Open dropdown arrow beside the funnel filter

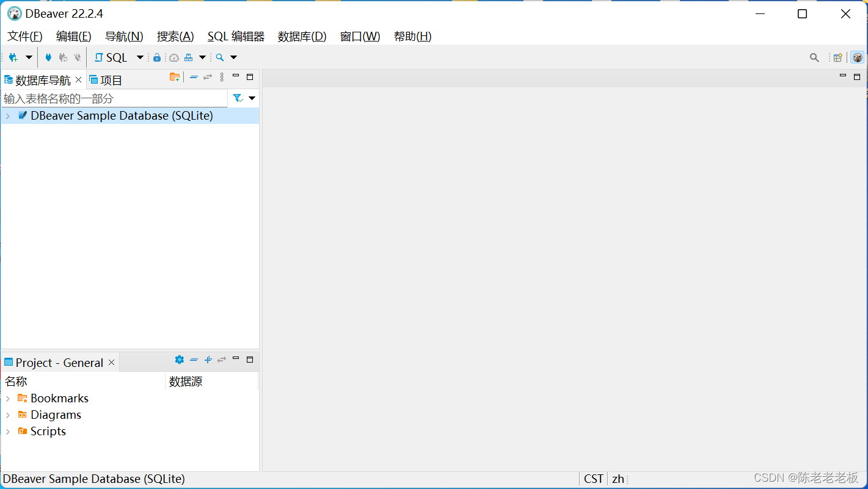tap(252, 98)
